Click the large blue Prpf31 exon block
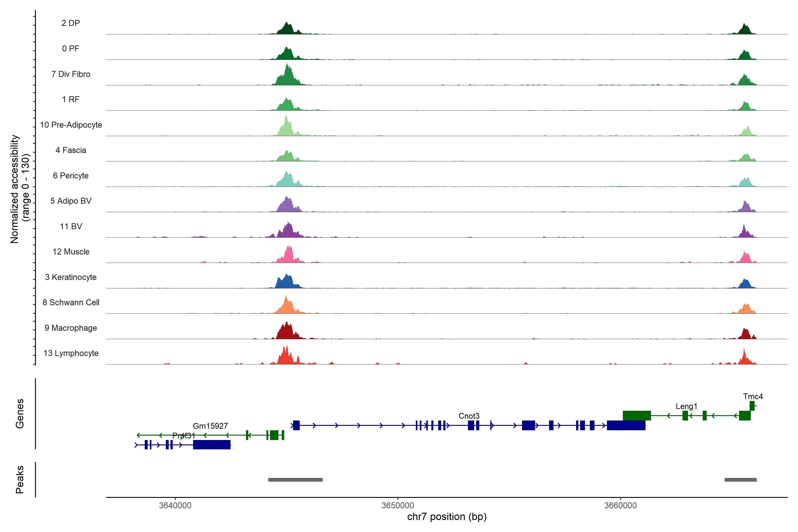 [212, 444]
